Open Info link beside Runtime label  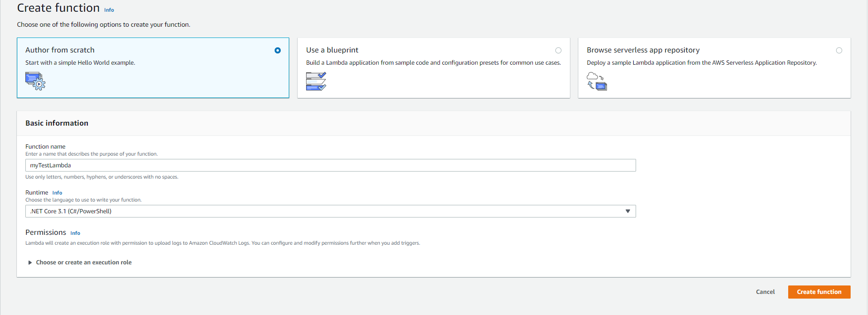pos(57,193)
